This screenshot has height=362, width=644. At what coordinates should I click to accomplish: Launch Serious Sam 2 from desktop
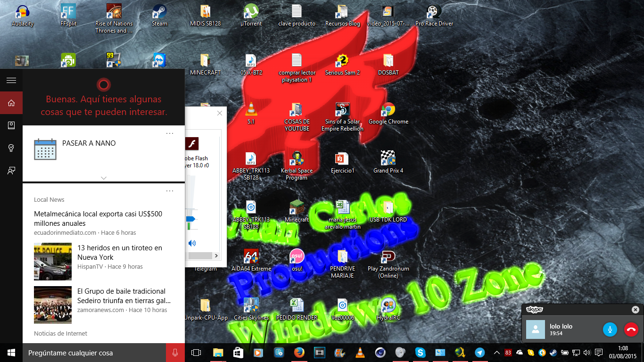pos(342,65)
